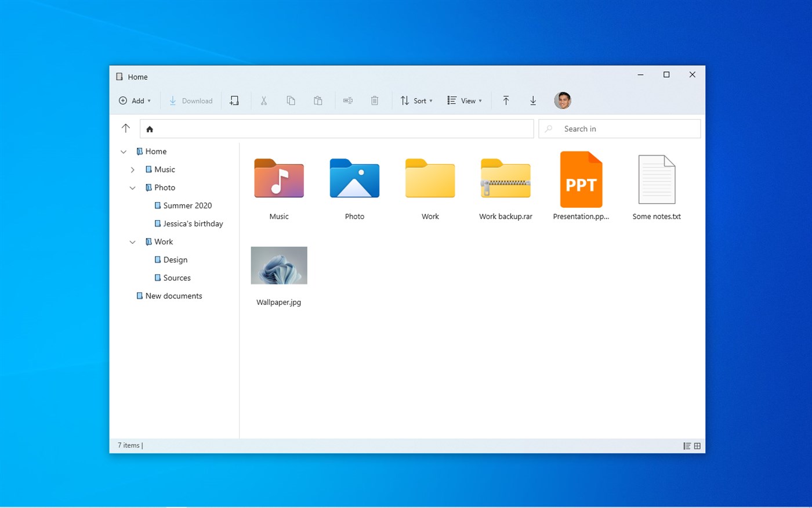Open the Sources folder in the tree
812x508 pixels.
172,278
